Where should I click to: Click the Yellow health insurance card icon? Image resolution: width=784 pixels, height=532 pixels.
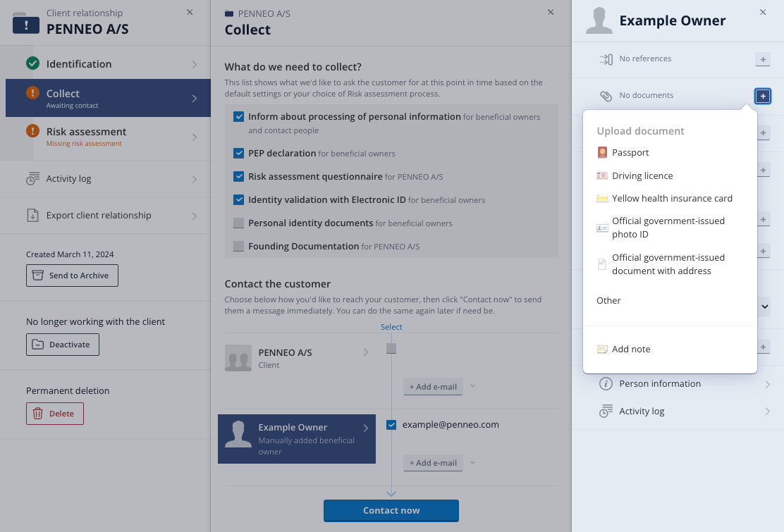point(602,199)
